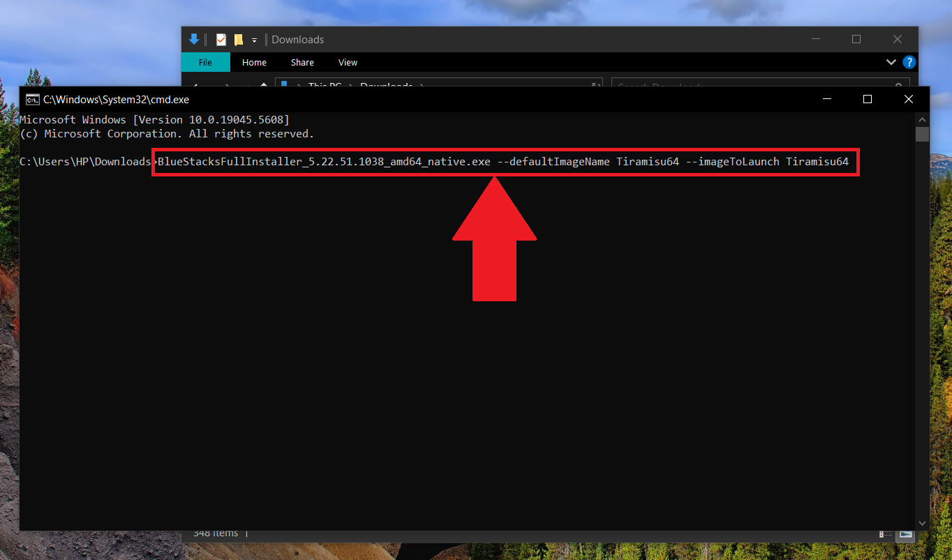Maximize the cmd.exe window
This screenshot has width=952, height=560.
(868, 99)
